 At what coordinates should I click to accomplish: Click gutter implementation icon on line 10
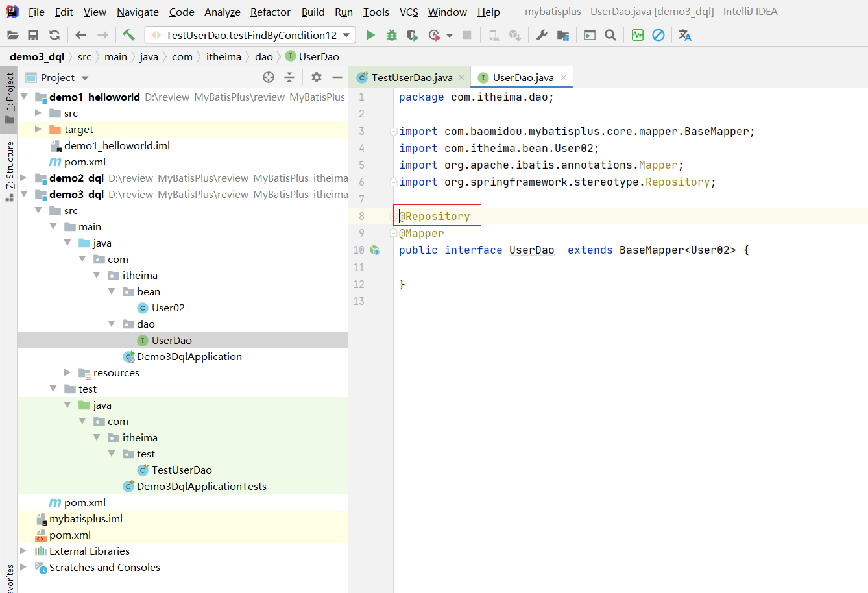click(375, 250)
